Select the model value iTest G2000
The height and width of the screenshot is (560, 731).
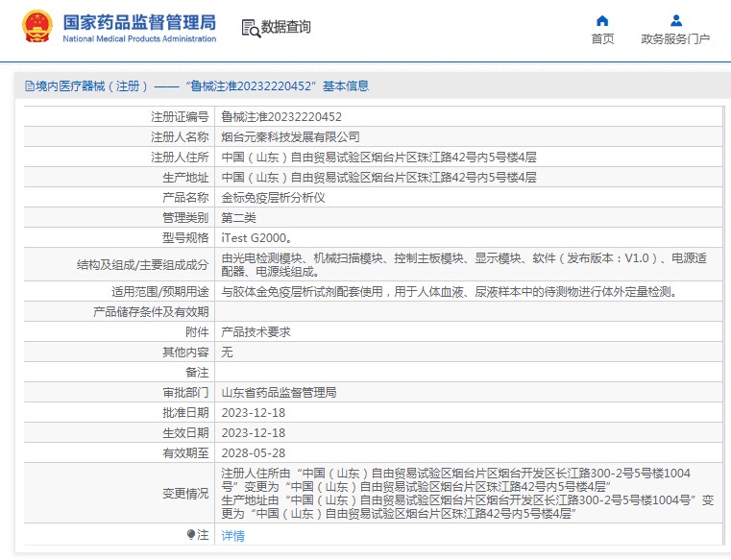[x=257, y=237]
